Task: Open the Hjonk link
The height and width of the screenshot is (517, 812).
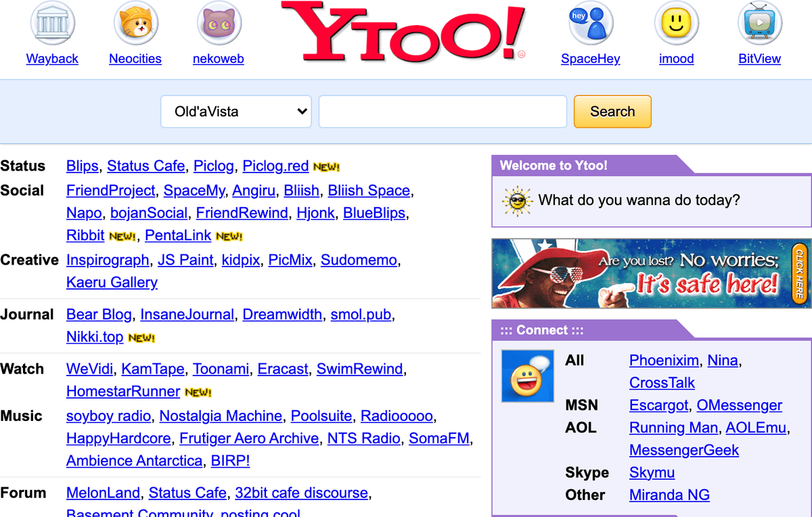Action: (316, 213)
